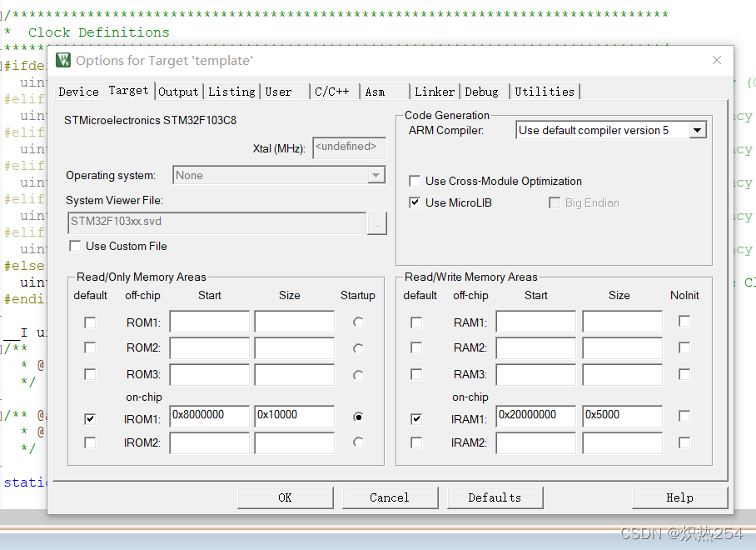Click the Xtal (MHz) field
This screenshot has height=550, width=756.
click(x=349, y=147)
